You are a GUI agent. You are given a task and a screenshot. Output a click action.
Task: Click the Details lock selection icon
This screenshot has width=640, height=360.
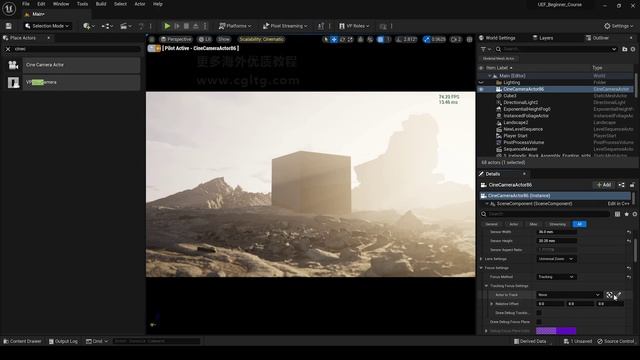pos(632,185)
